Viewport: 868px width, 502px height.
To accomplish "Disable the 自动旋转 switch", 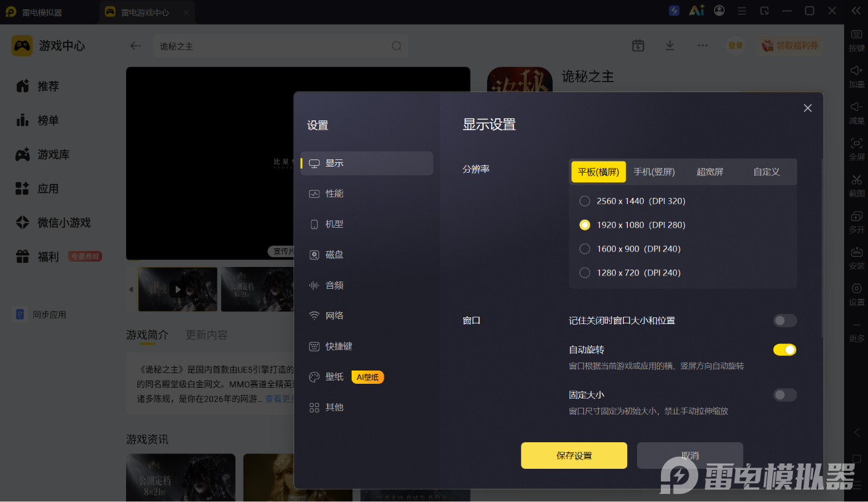I will (x=784, y=350).
